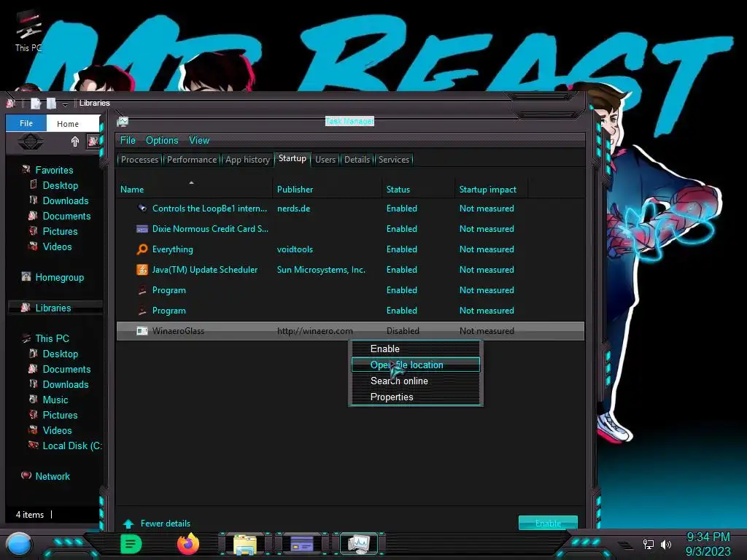
Task: Select the Everything startup row
Action: click(x=350, y=249)
